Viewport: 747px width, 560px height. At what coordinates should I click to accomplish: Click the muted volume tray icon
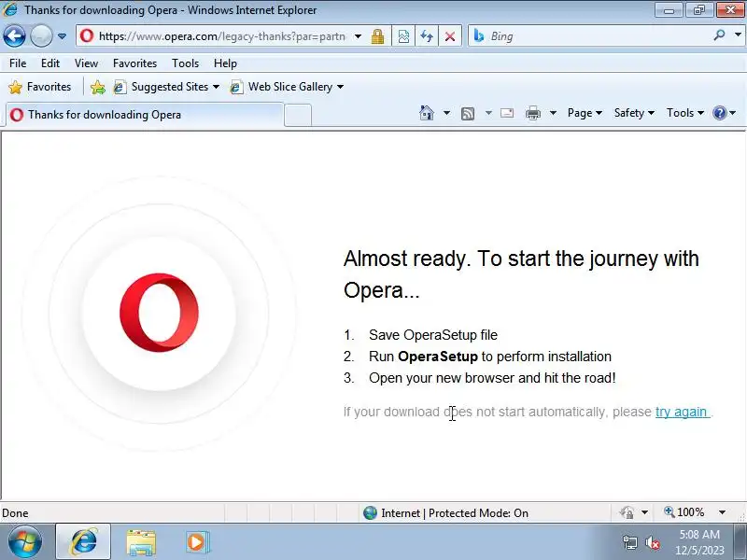pyautogui.click(x=652, y=542)
